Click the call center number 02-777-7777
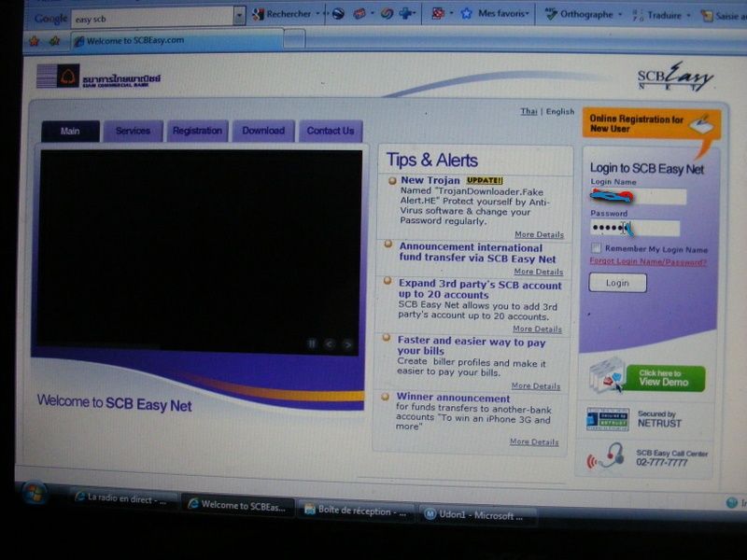This screenshot has height=560, width=747. tap(662, 462)
